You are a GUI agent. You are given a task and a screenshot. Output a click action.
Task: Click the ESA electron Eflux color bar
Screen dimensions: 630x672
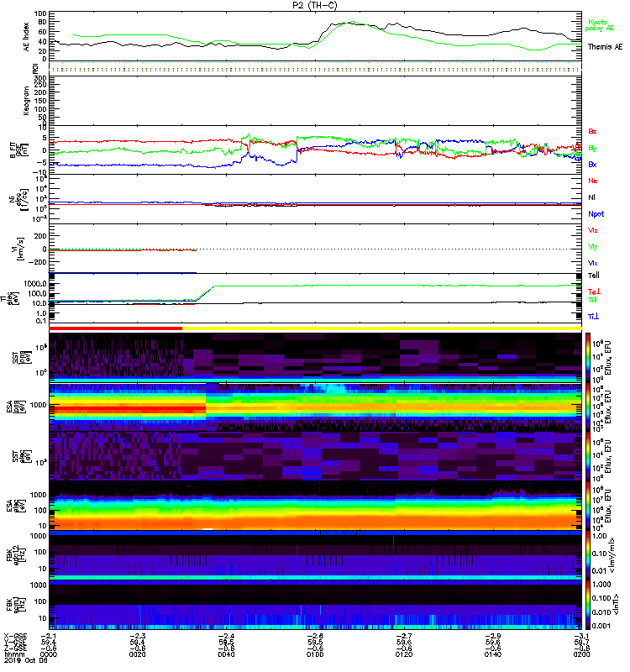(588, 506)
